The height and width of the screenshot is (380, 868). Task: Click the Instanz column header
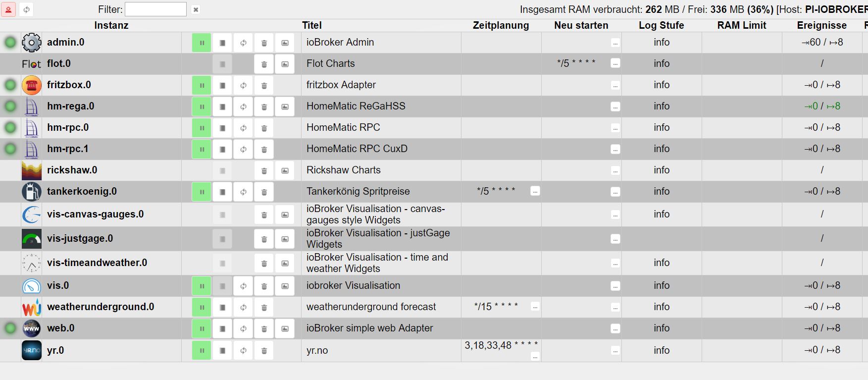coord(111,25)
